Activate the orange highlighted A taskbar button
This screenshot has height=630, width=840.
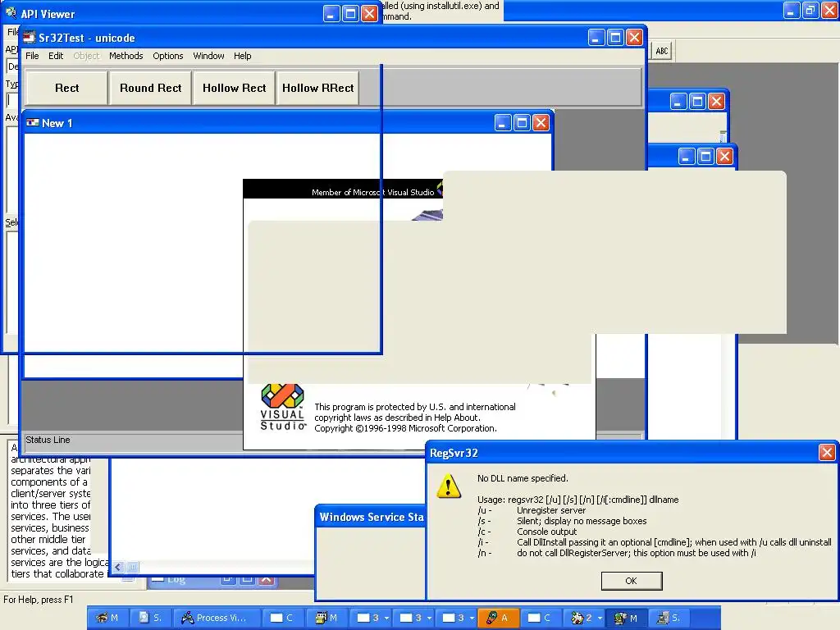(x=498, y=618)
